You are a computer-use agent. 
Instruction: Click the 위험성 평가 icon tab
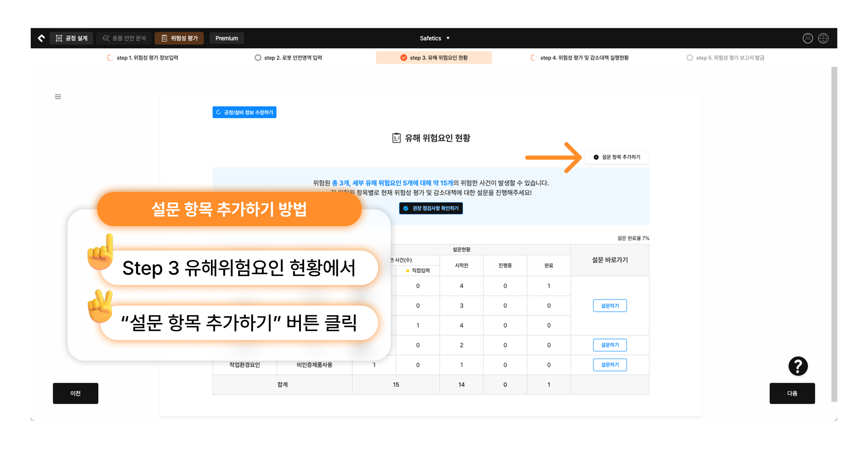pyautogui.click(x=179, y=38)
